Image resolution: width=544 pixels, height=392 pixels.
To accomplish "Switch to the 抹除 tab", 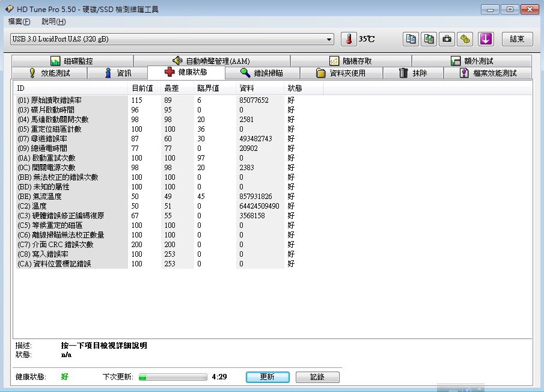I will pyautogui.click(x=413, y=73).
